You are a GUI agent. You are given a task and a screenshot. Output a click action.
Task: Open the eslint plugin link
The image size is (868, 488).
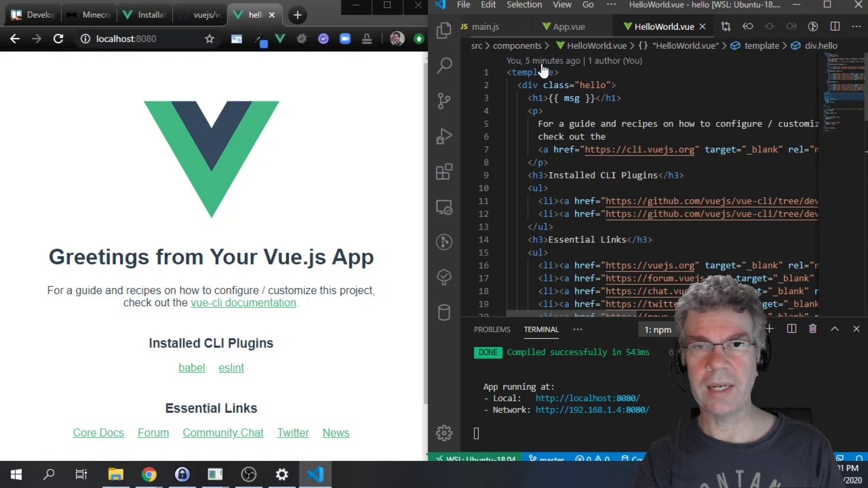[x=231, y=367]
